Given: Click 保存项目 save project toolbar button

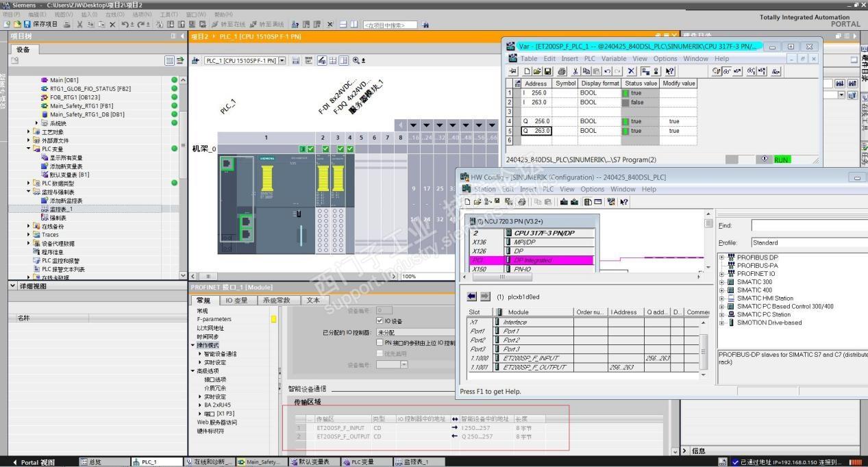Looking at the screenshot, I should click(x=41, y=24).
